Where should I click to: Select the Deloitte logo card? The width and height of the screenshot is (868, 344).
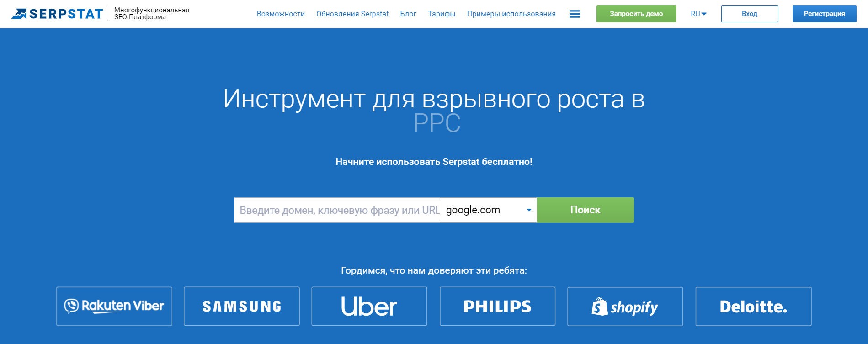(754, 306)
